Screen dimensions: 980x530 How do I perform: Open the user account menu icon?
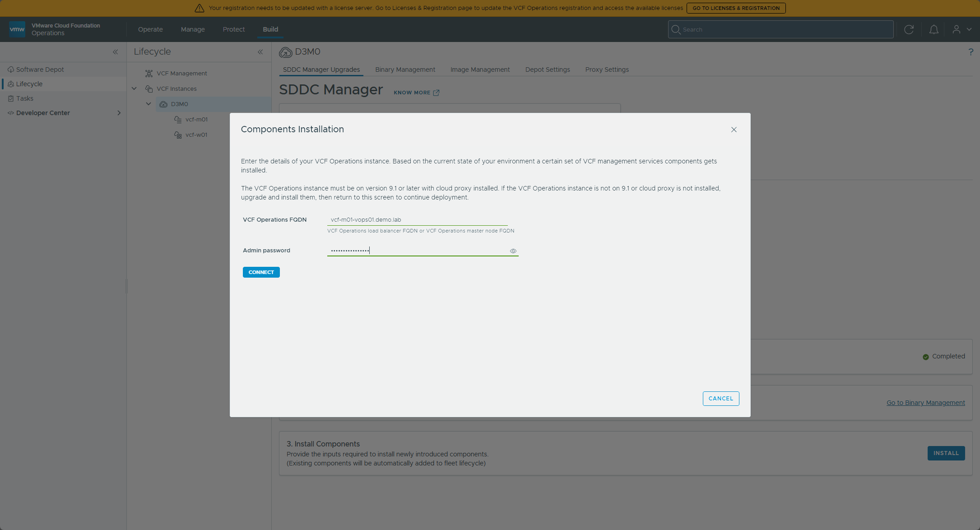pyautogui.click(x=956, y=29)
